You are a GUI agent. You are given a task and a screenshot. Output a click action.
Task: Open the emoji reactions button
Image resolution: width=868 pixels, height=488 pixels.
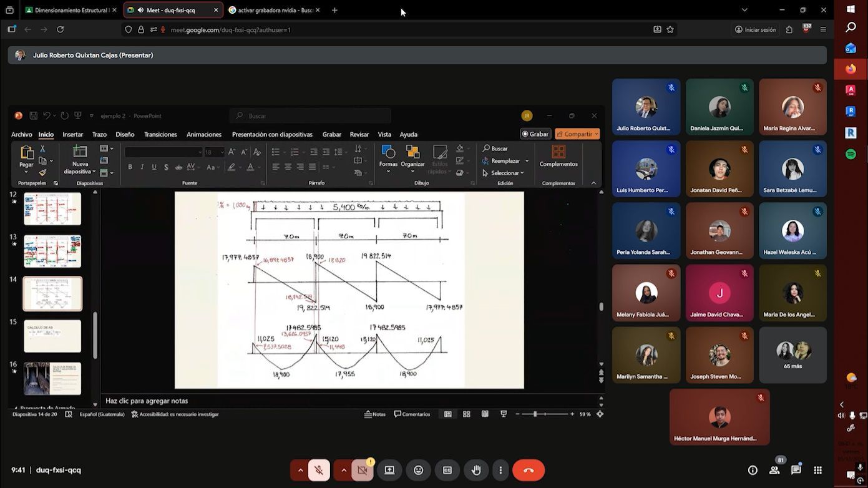419,470
